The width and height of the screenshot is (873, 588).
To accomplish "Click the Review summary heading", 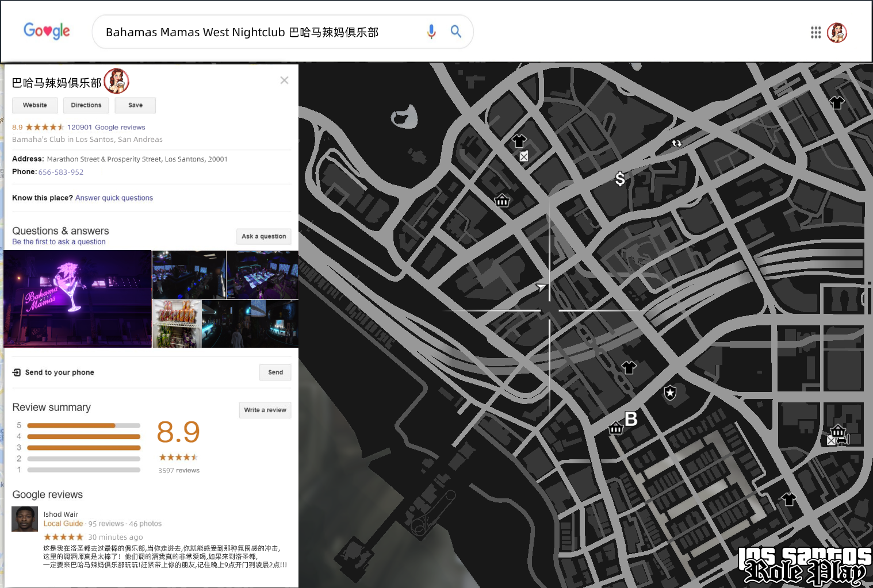I will point(52,408).
